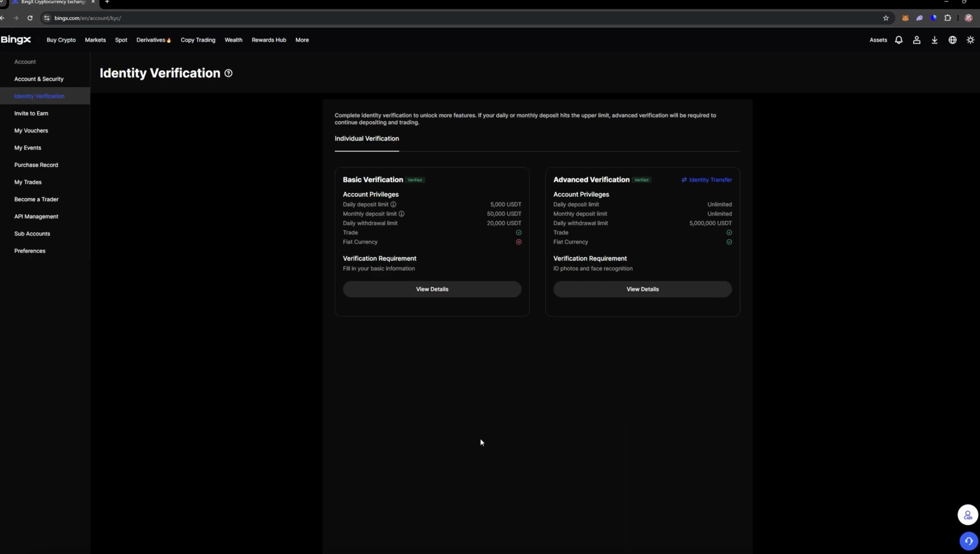Open My Trades

pyautogui.click(x=28, y=182)
